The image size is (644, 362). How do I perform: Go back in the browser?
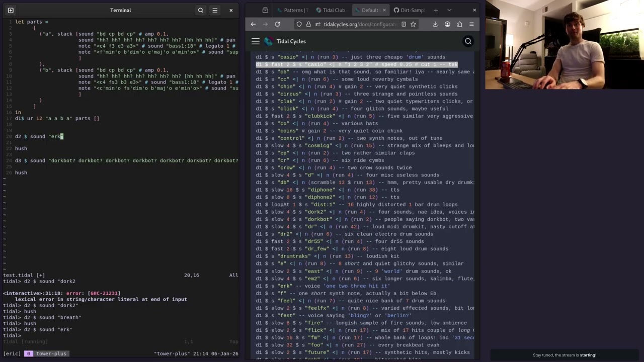(253, 24)
